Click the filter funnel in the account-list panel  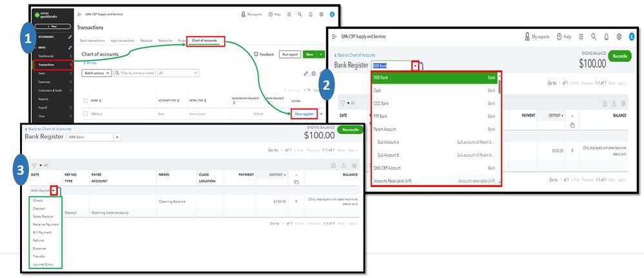pos(342,103)
